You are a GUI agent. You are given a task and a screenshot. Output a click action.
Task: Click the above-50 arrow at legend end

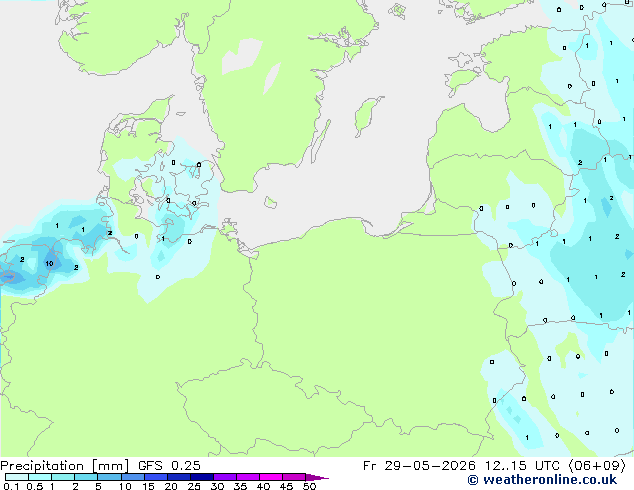tap(317, 477)
